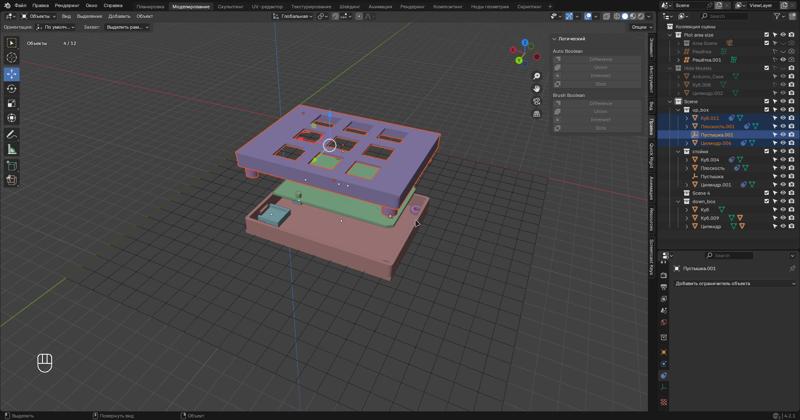Image resolution: width=800 pixels, height=420 pixels.
Task: Open Object Constraints properties tab icon
Action: 664,376
